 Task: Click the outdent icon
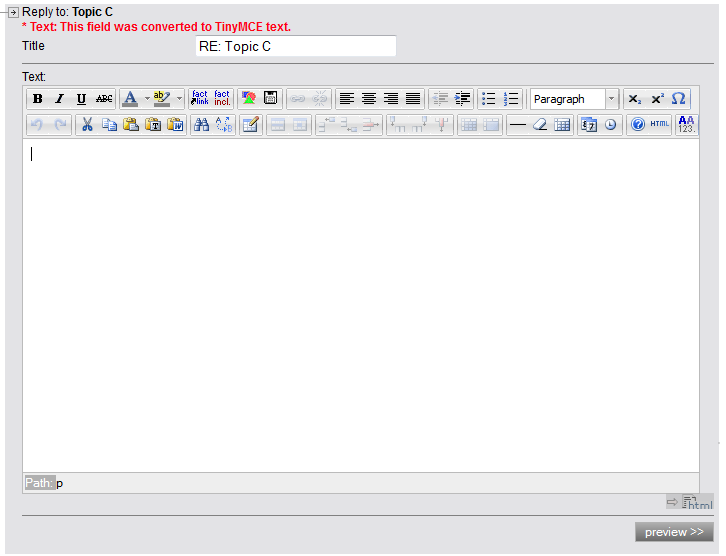[x=440, y=99]
